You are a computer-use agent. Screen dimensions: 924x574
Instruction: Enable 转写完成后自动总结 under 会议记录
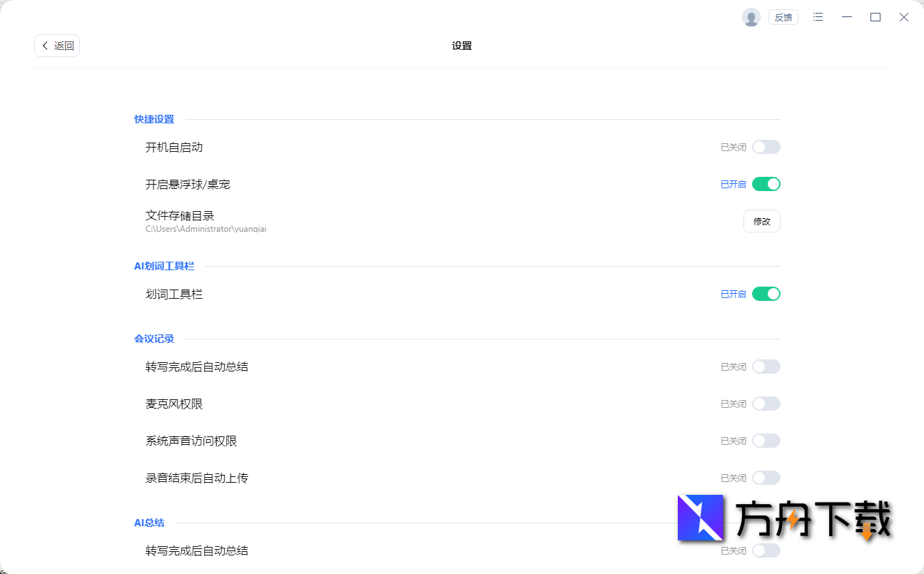point(766,367)
